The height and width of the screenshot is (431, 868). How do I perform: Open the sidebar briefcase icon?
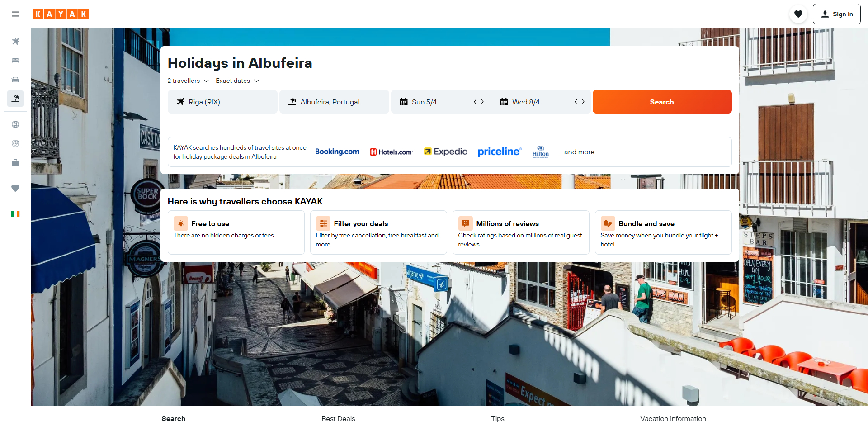pos(15,162)
